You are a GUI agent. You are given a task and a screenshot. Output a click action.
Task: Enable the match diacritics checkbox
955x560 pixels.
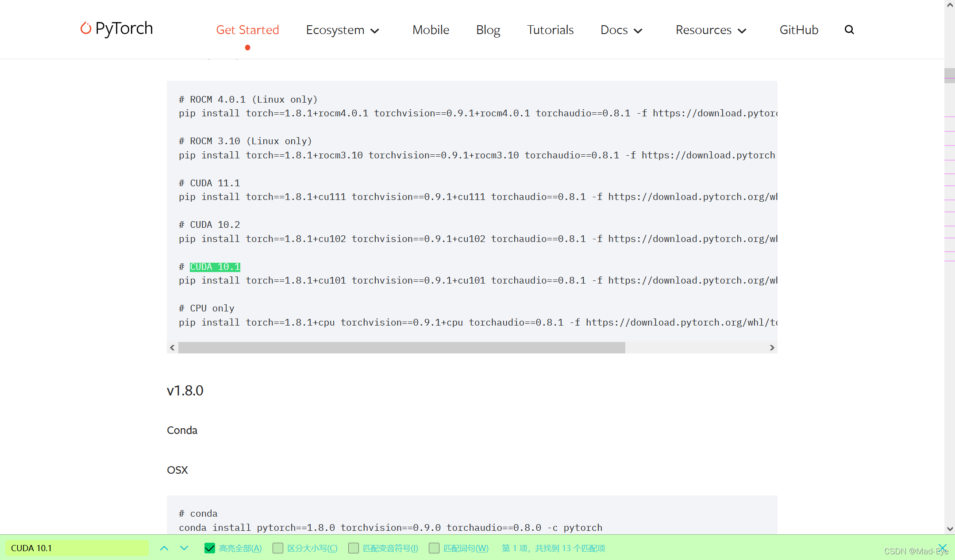click(354, 548)
